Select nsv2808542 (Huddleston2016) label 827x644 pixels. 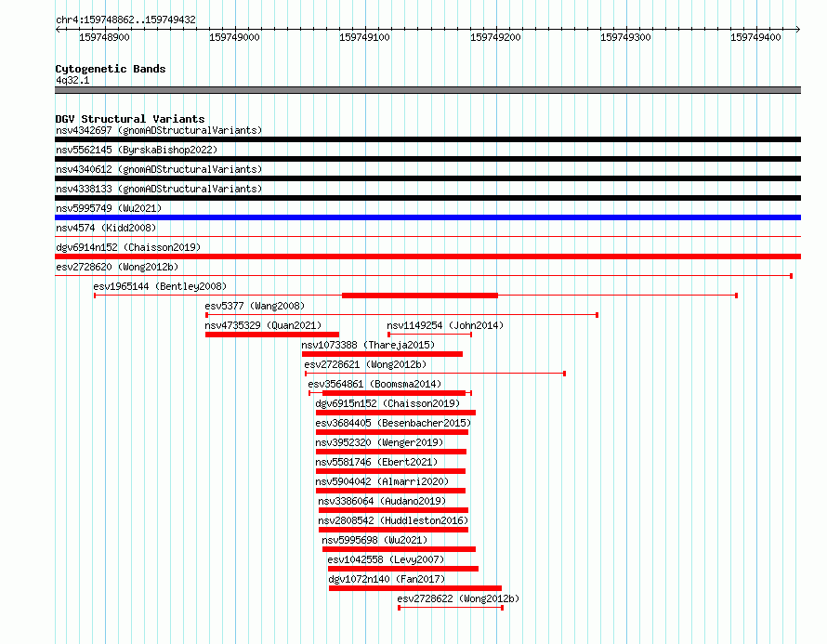(393, 520)
